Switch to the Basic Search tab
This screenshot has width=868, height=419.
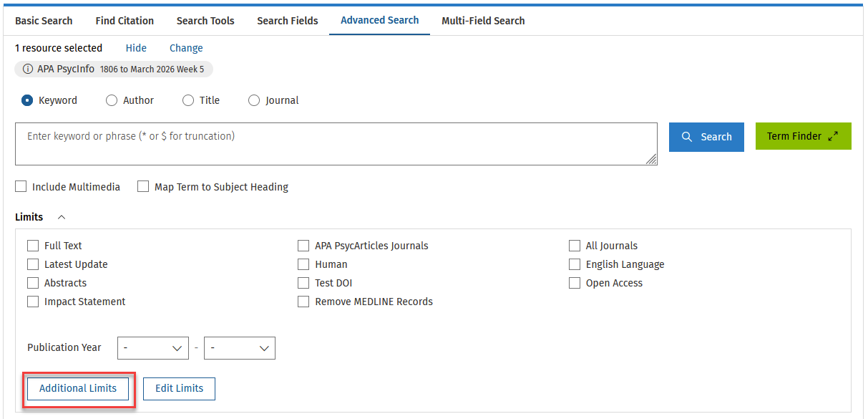click(44, 21)
